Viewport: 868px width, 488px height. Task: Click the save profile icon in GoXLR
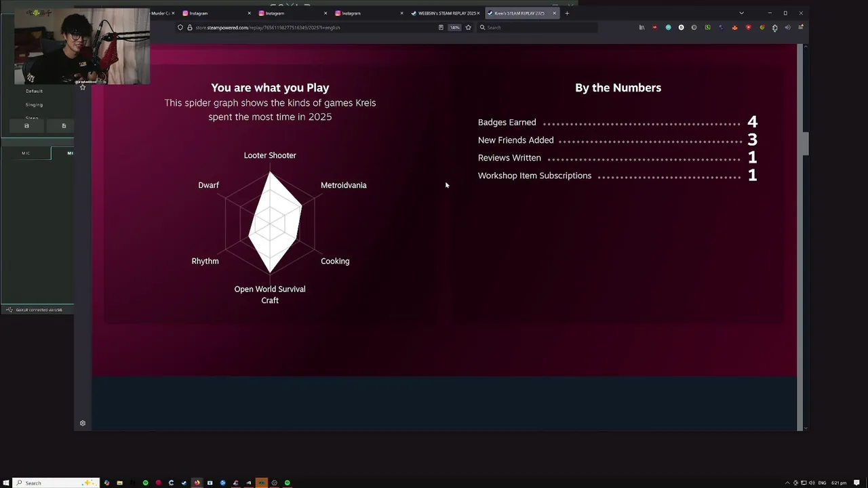[26, 126]
